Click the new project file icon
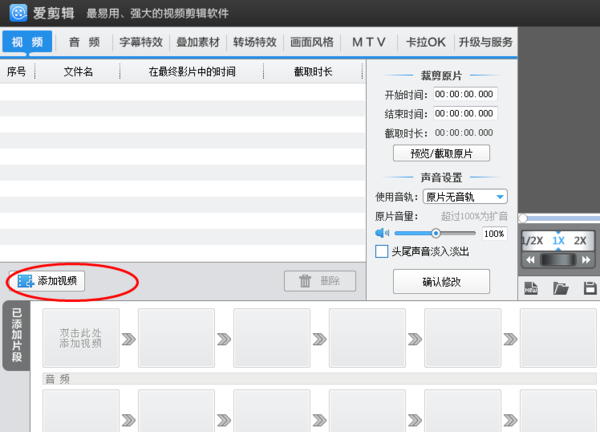This screenshot has width=600, height=432. click(531, 288)
